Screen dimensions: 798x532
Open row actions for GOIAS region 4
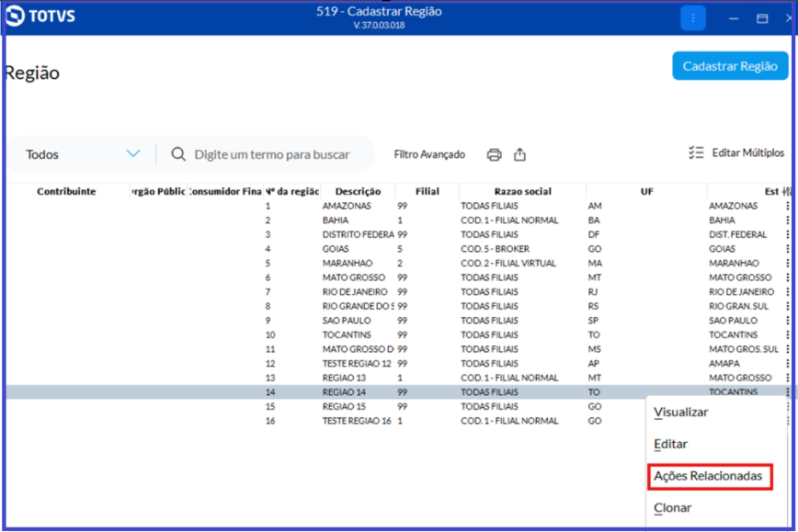[787, 249]
